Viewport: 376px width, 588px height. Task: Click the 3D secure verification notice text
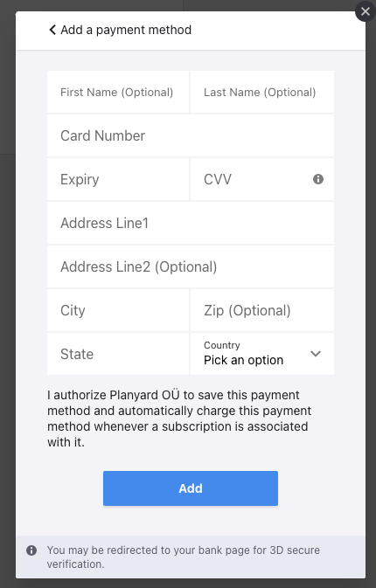(x=184, y=557)
